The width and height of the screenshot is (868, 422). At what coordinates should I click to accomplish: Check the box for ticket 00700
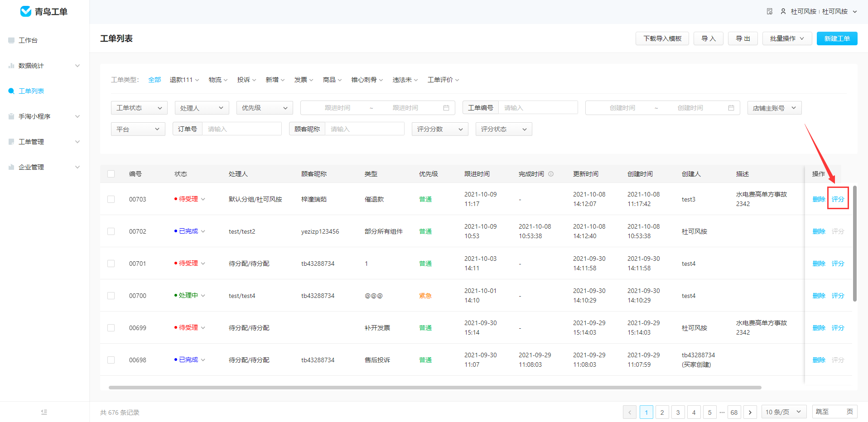(111, 296)
